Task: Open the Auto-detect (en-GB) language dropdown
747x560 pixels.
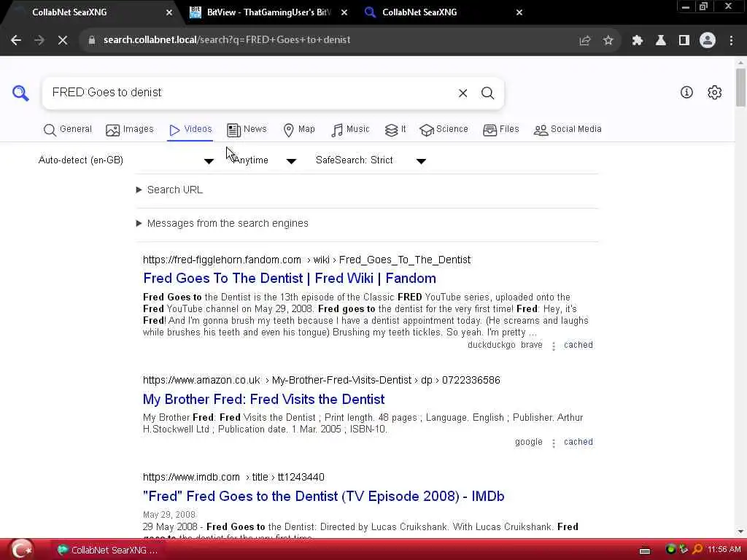Action: click(125, 160)
